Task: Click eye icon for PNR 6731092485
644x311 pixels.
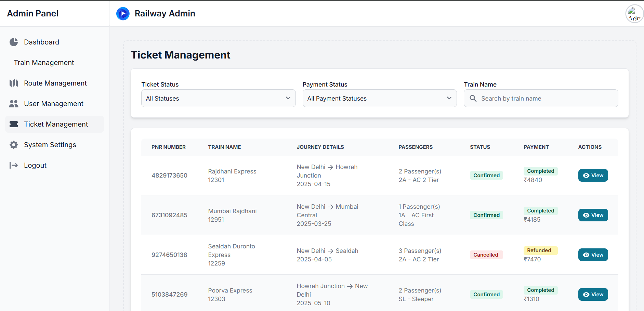Action: pos(586,215)
